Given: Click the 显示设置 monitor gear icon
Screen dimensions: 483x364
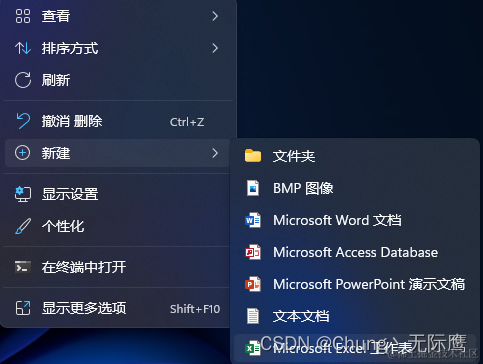Looking at the screenshot, I should point(23,194).
